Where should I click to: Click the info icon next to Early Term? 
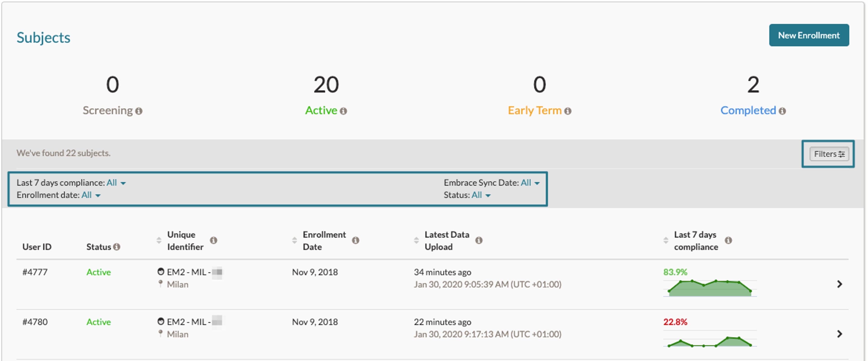pos(568,111)
